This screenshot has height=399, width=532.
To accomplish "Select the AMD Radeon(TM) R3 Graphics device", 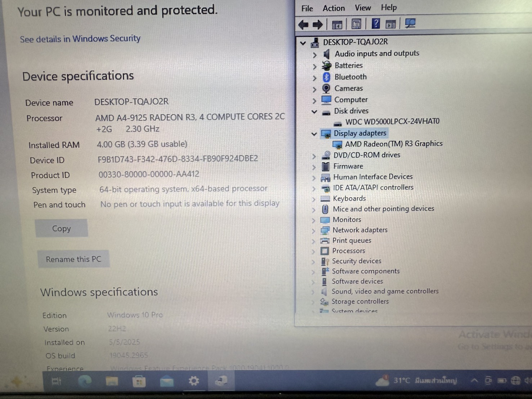I will (x=393, y=144).
